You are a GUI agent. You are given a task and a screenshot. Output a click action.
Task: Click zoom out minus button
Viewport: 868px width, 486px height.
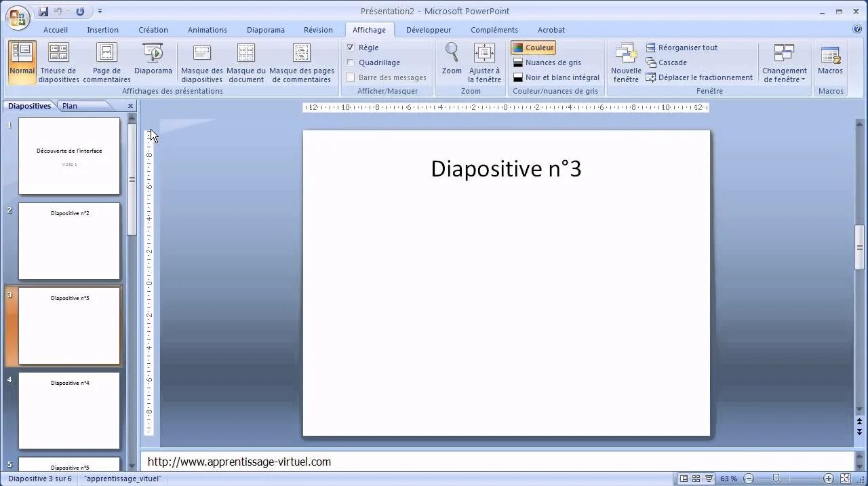[x=748, y=479]
